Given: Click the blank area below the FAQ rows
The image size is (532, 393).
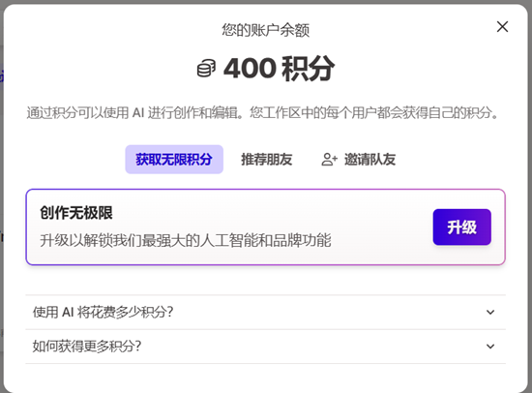Looking at the screenshot, I should 266,378.
